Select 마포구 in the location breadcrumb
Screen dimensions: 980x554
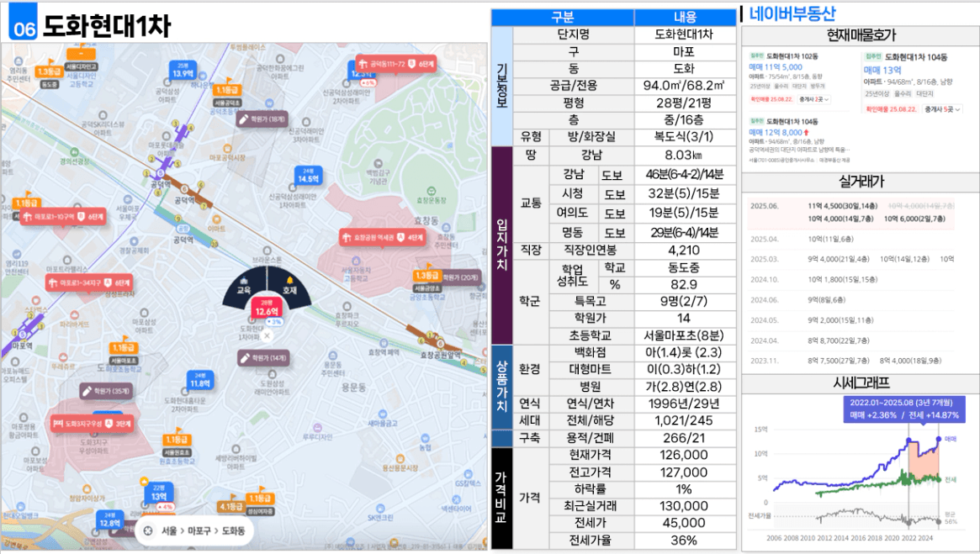coord(199,530)
